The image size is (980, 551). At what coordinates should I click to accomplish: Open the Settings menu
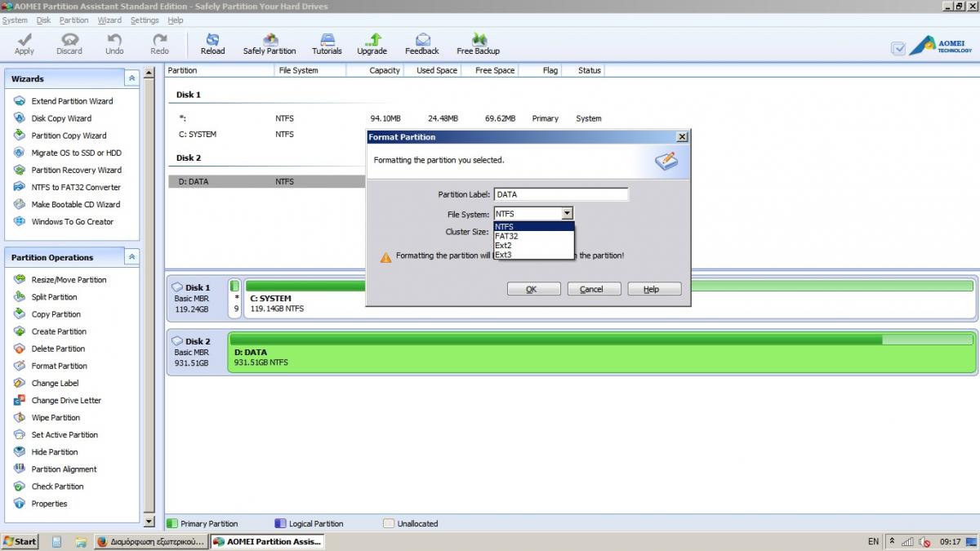pyautogui.click(x=145, y=20)
